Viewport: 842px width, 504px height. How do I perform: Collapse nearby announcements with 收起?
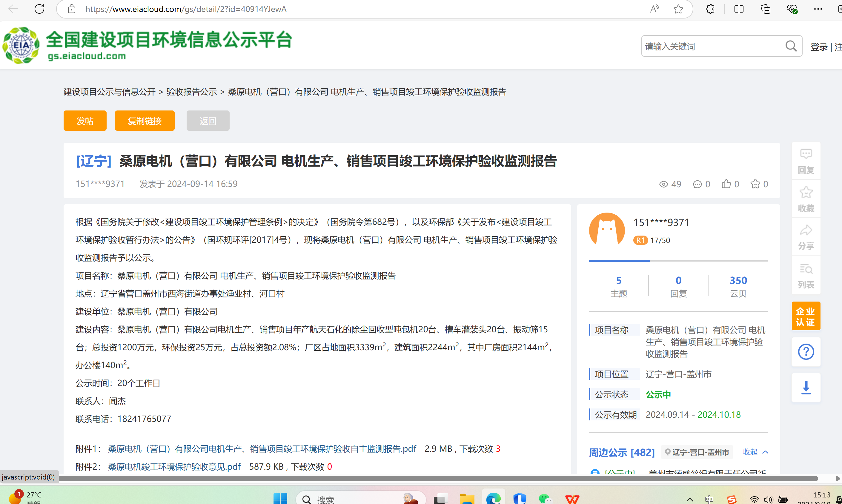[x=755, y=452]
